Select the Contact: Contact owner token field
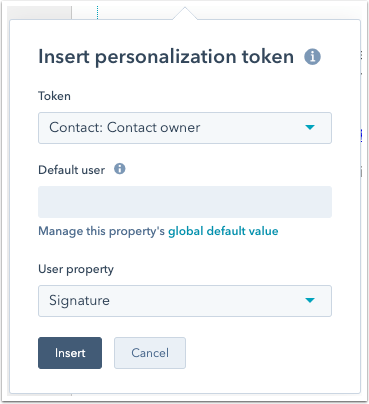369x404 pixels. pos(185,128)
